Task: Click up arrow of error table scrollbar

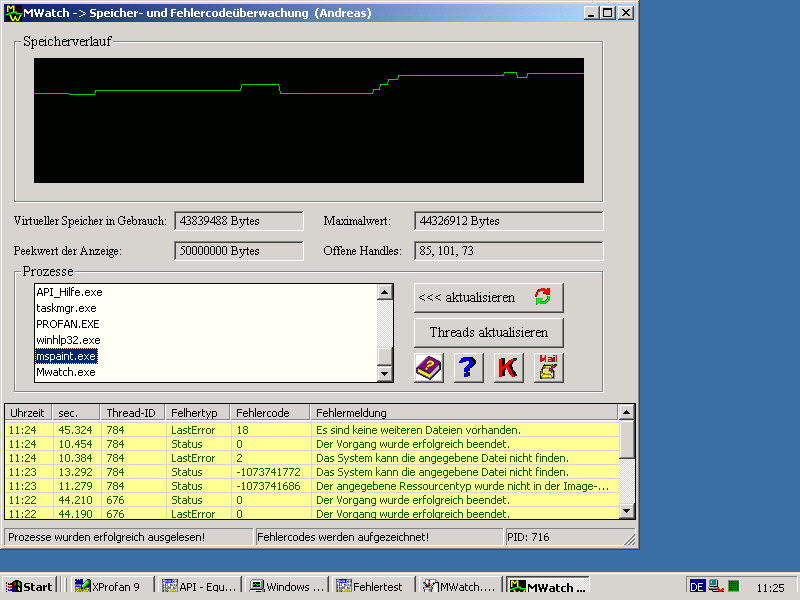Action: click(627, 412)
